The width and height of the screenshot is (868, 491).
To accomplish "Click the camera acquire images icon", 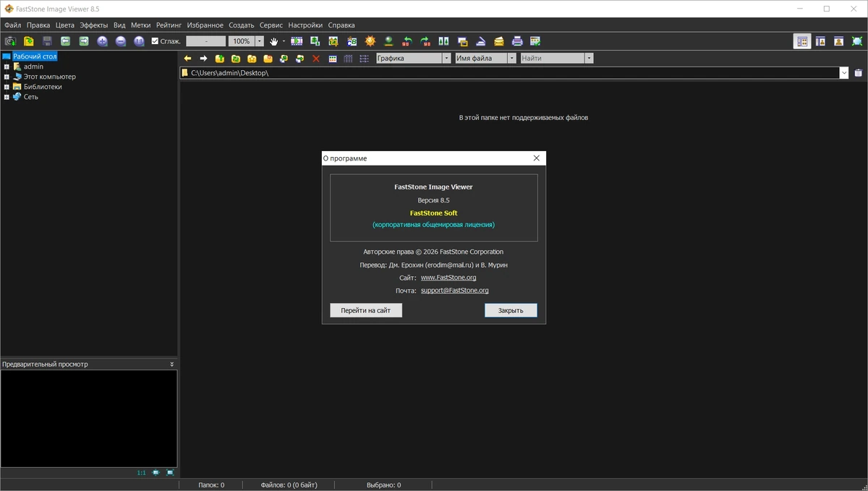I will pos(10,41).
